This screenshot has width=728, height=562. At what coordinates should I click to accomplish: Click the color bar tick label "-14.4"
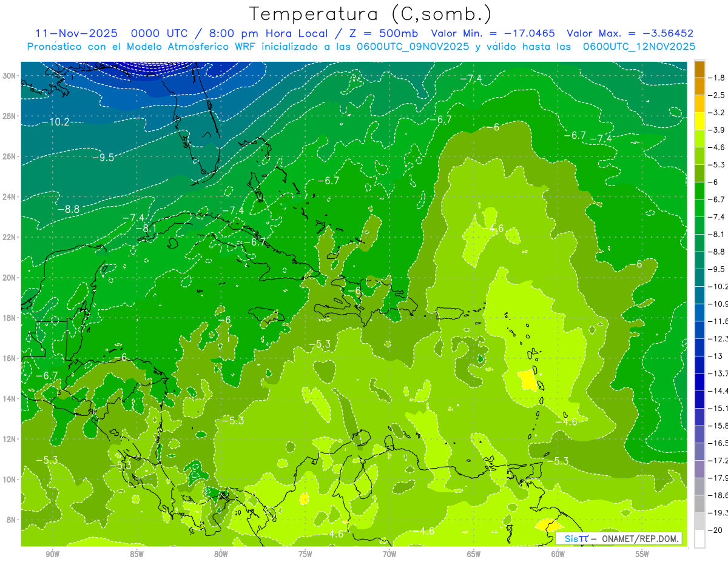pyautogui.click(x=718, y=390)
